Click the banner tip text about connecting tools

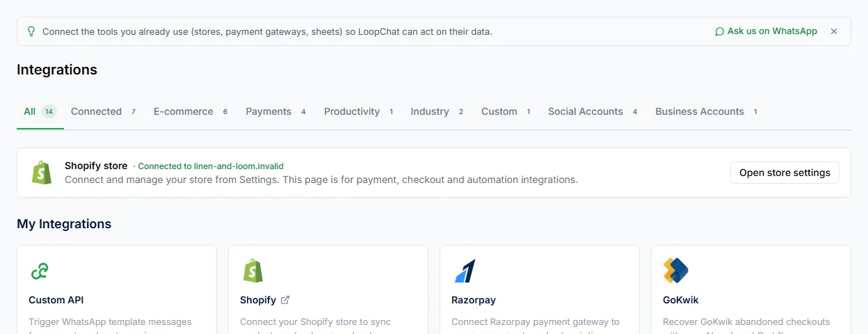[267, 31]
